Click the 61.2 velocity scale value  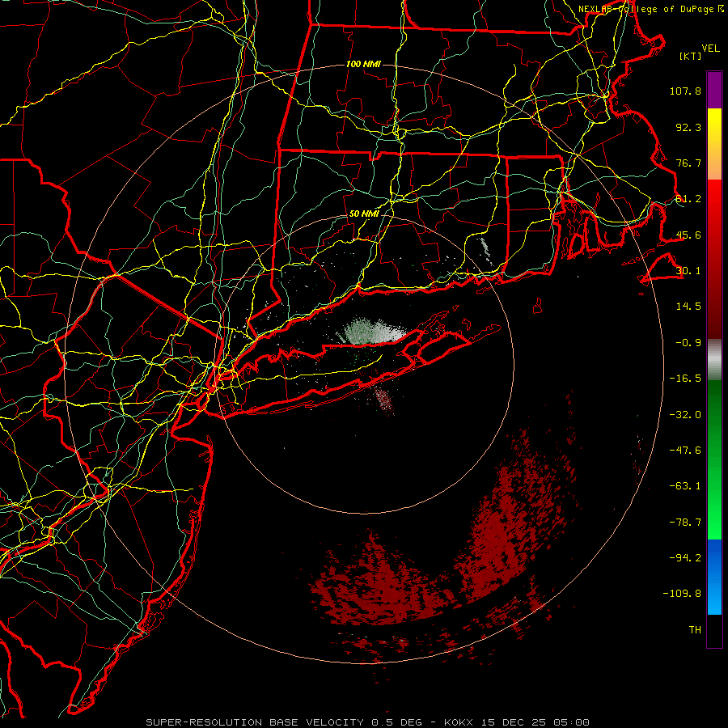pyautogui.click(x=688, y=199)
